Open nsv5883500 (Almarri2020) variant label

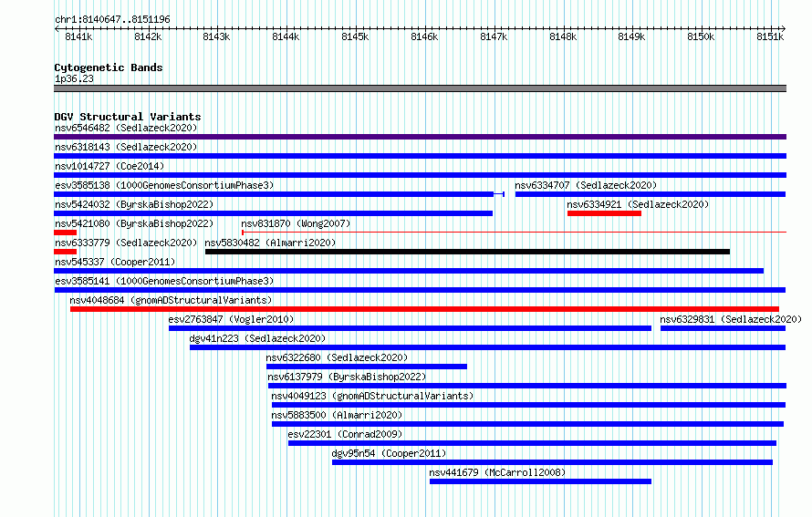tap(337, 415)
